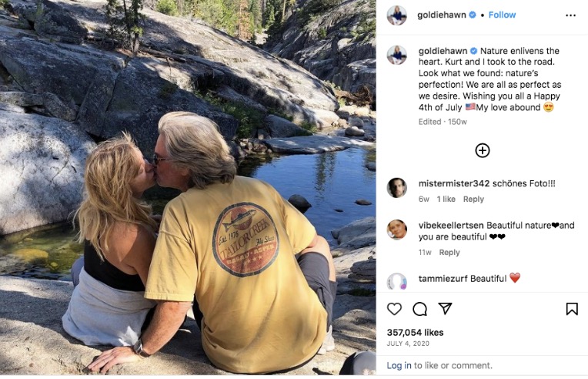Like the post with heart icon

point(394,309)
